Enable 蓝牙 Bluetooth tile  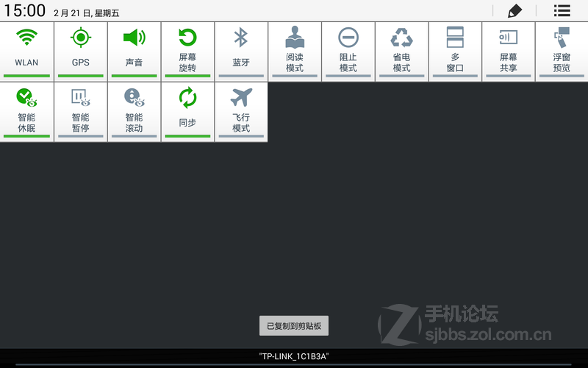[x=241, y=52]
